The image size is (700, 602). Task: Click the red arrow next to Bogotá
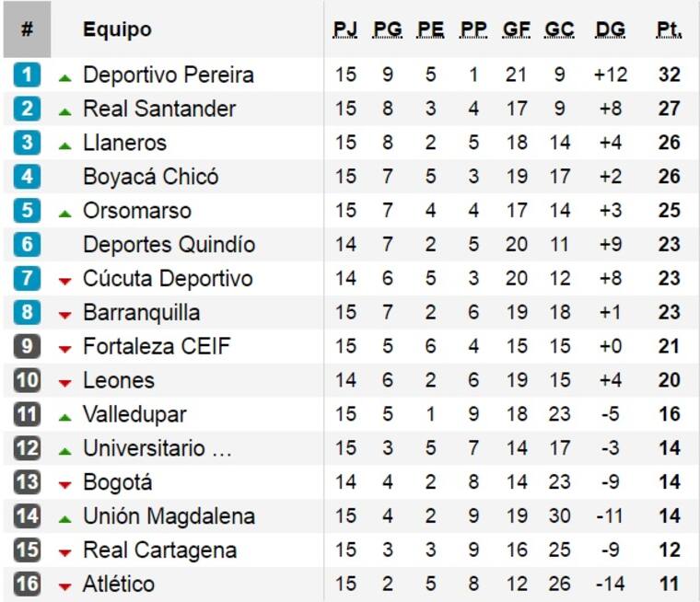64,485
